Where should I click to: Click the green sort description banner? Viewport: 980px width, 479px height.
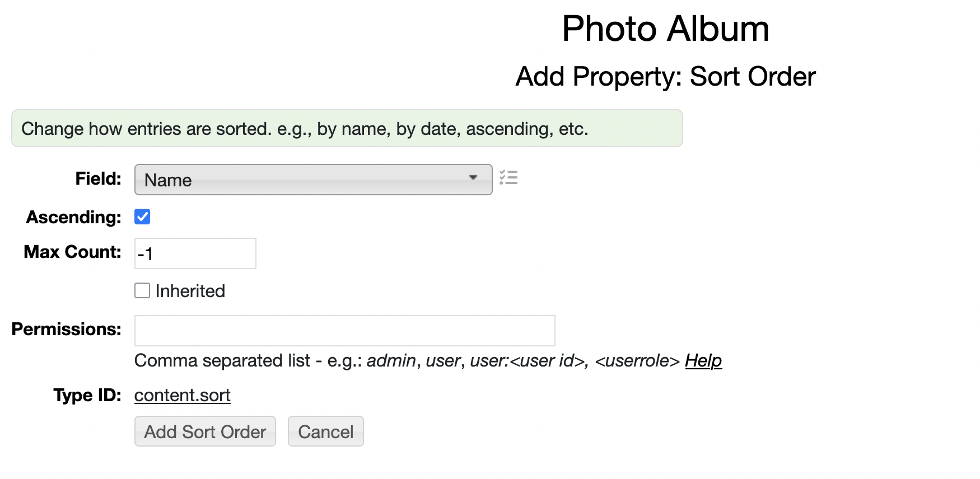[347, 128]
